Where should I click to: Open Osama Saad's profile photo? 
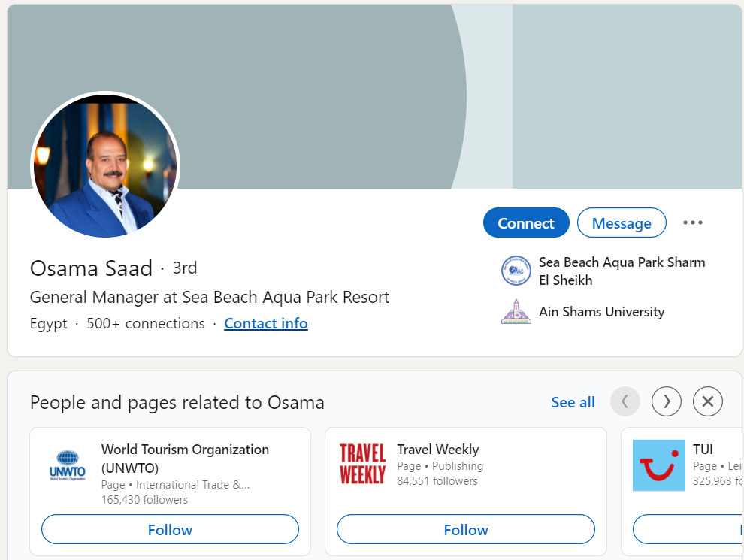coord(105,166)
